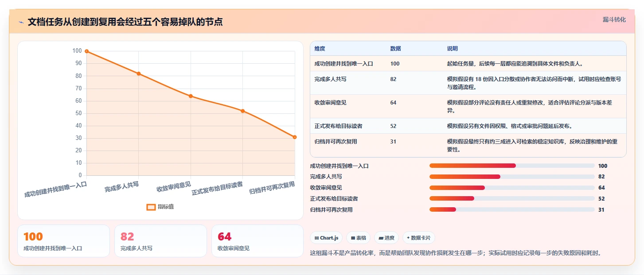This screenshot has height=275, width=644.
Task: Click the chart point for 完成多人共写
Action: point(139,74)
